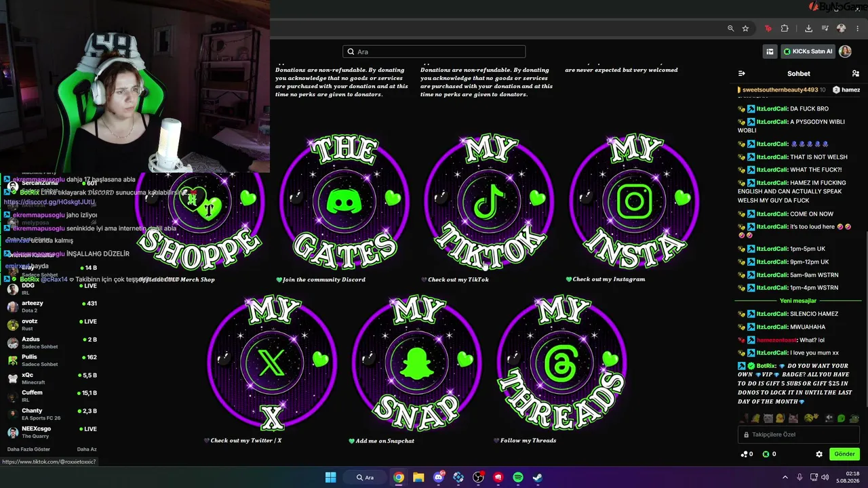Open the 'My X' Twitter panel badge
868x488 pixels.
coord(272,363)
